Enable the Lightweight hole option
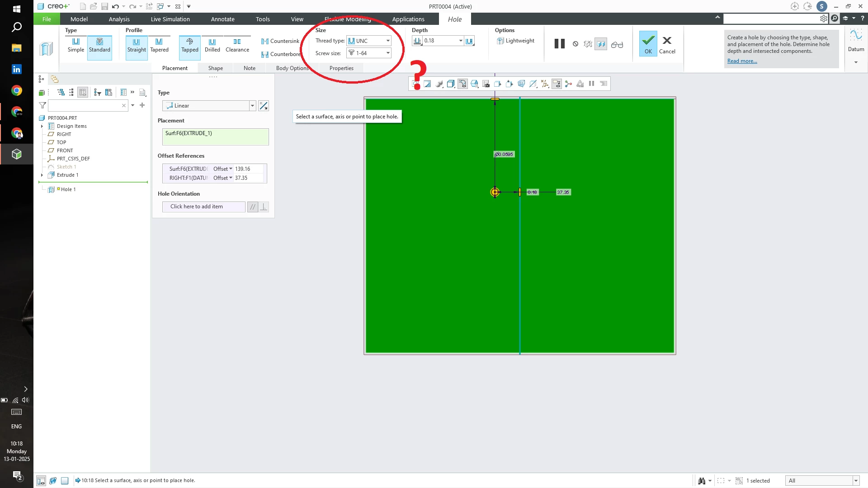This screenshot has width=868, height=488. pyautogui.click(x=516, y=41)
